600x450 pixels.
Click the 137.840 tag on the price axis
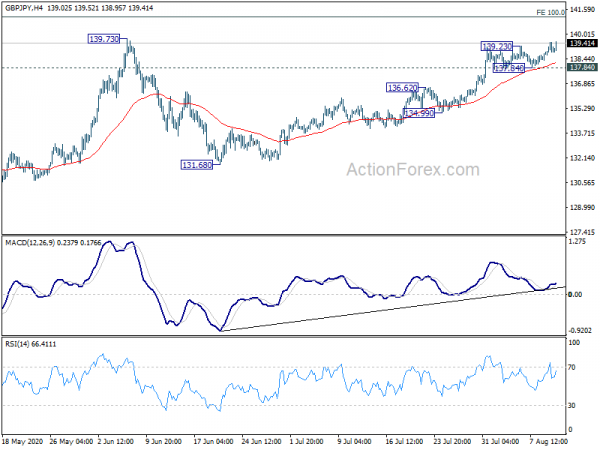point(582,67)
